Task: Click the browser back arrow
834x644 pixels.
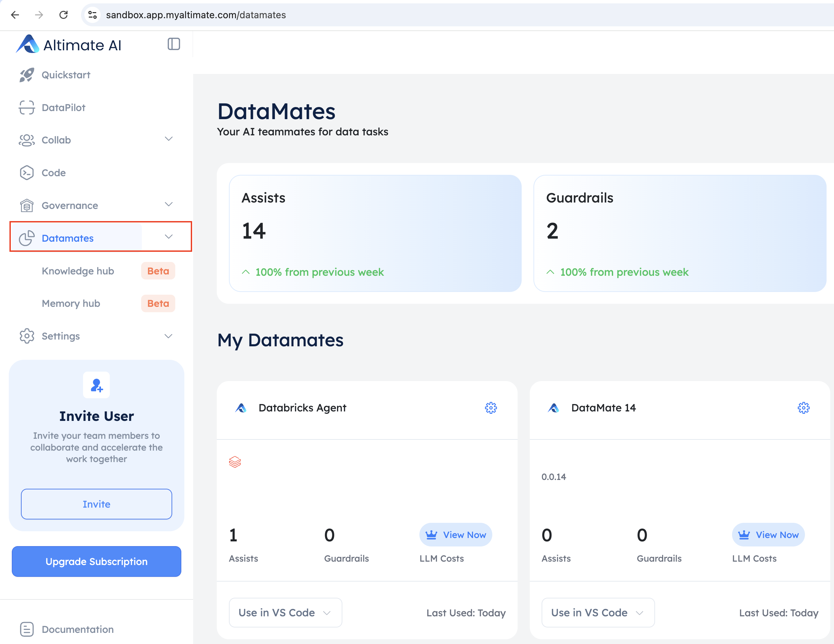Action: 15,15
